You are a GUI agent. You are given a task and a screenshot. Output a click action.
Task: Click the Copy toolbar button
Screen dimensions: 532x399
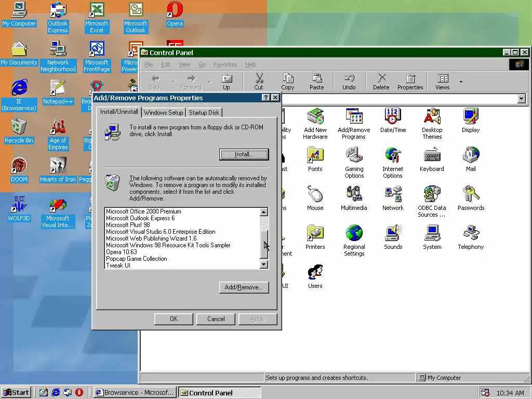click(288, 82)
